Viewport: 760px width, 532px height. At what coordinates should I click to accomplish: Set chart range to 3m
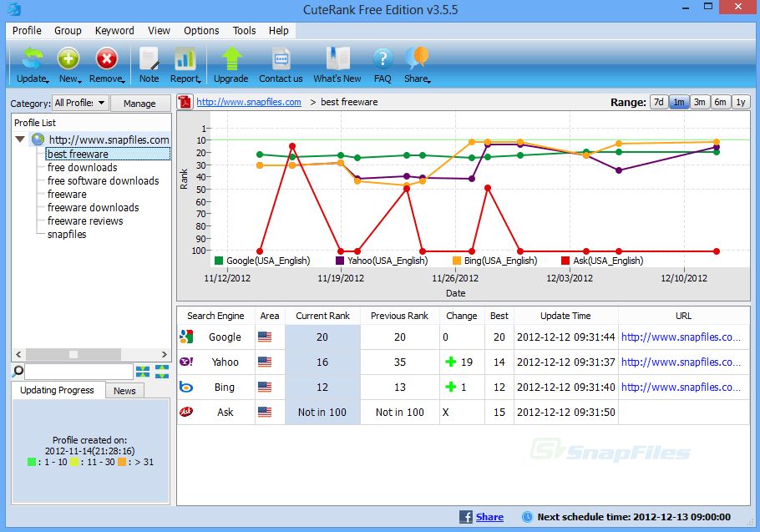pyautogui.click(x=699, y=102)
